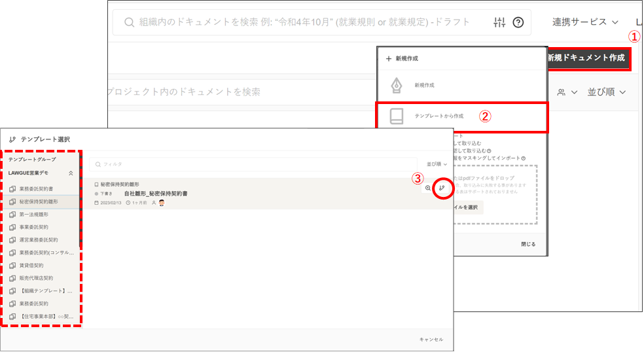Select the book icon for テンプレートから作成

point(397,116)
